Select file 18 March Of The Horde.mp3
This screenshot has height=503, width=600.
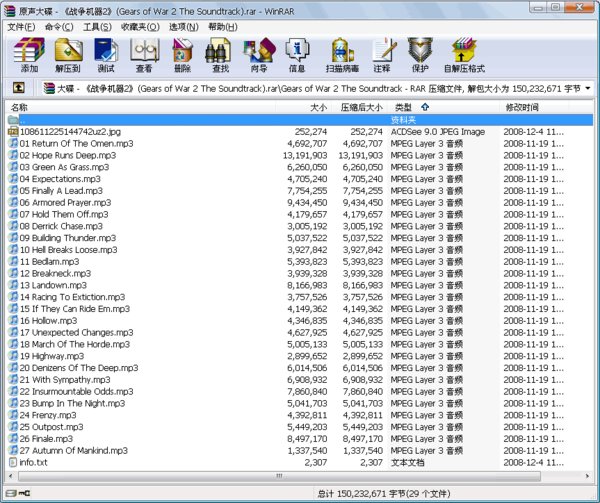(75, 344)
